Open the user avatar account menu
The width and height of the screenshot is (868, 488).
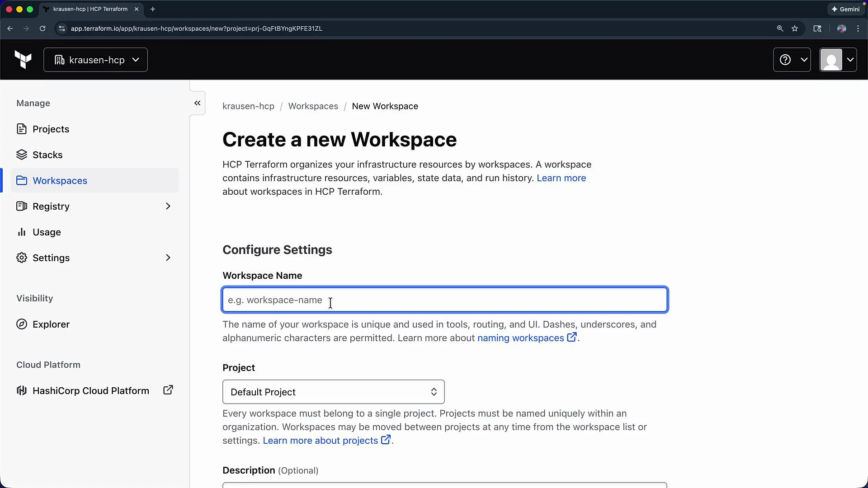pyautogui.click(x=838, y=60)
